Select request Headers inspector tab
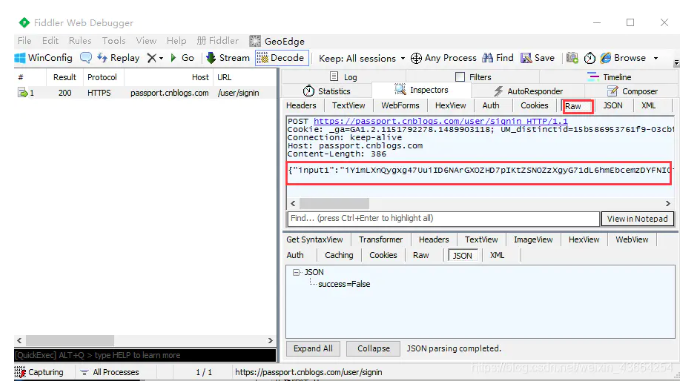Screen dimensions: 685x386 [301, 105]
